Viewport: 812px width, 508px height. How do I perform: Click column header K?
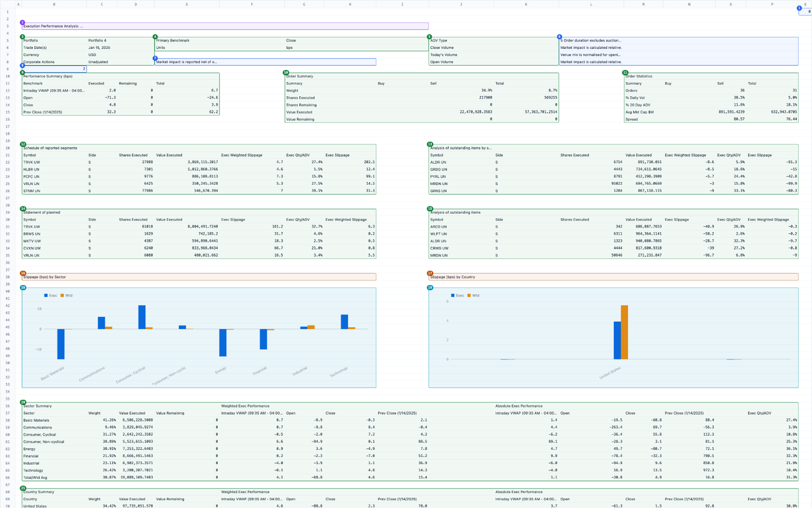(x=526, y=4)
